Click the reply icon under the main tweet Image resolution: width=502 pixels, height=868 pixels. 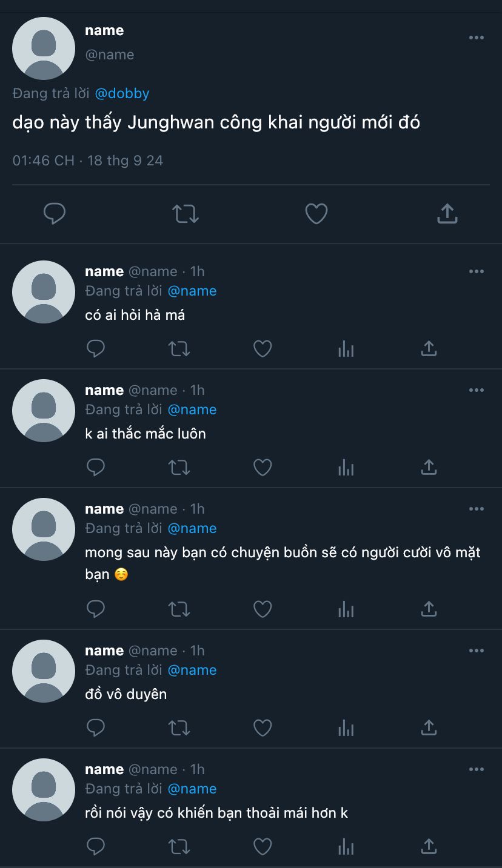pos(55,213)
